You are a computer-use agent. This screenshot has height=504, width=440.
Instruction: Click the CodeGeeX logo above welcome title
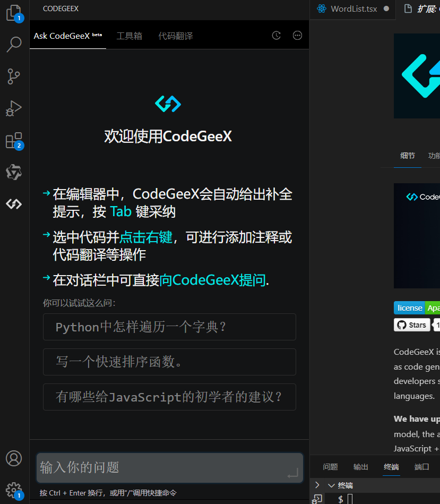(168, 104)
